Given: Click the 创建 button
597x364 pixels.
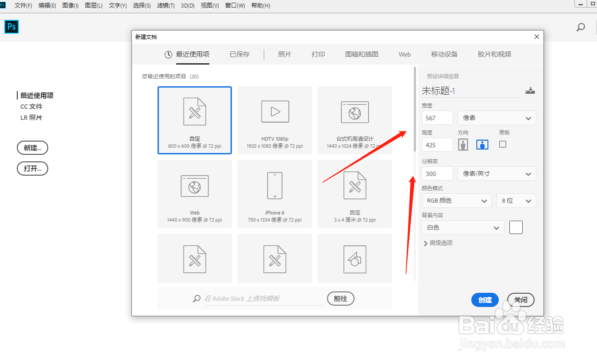Looking at the screenshot, I should coord(485,299).
